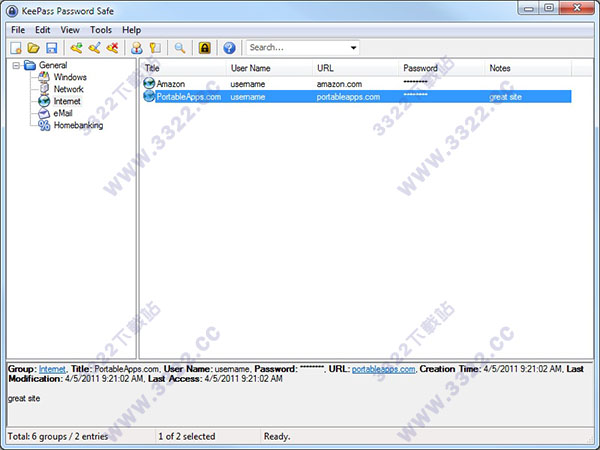Open the Search box dropdown arrow
The width and height of the screenshot is (600, 450).
coord(353,48)
